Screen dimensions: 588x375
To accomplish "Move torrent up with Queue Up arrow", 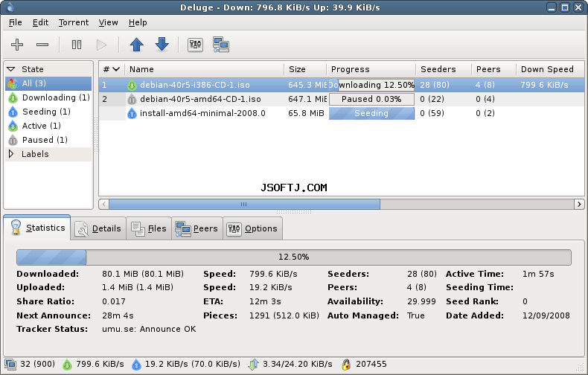I will tap(137, 45).
